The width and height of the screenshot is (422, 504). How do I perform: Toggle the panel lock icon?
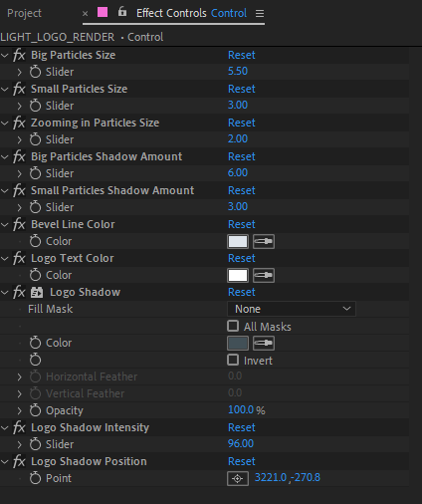coord(122,12)
